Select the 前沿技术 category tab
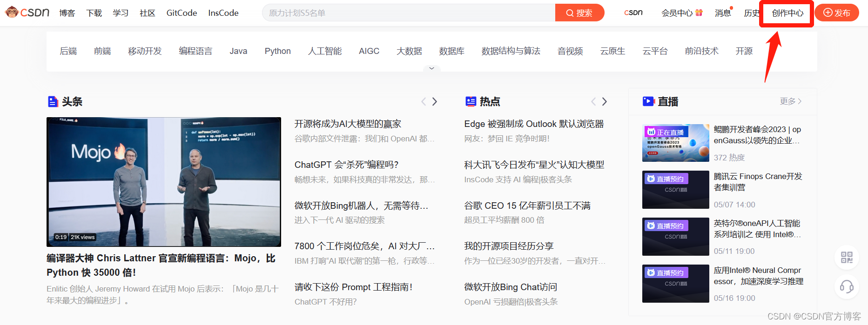This screenshot has height=325, width=868. tap(701, 51)
